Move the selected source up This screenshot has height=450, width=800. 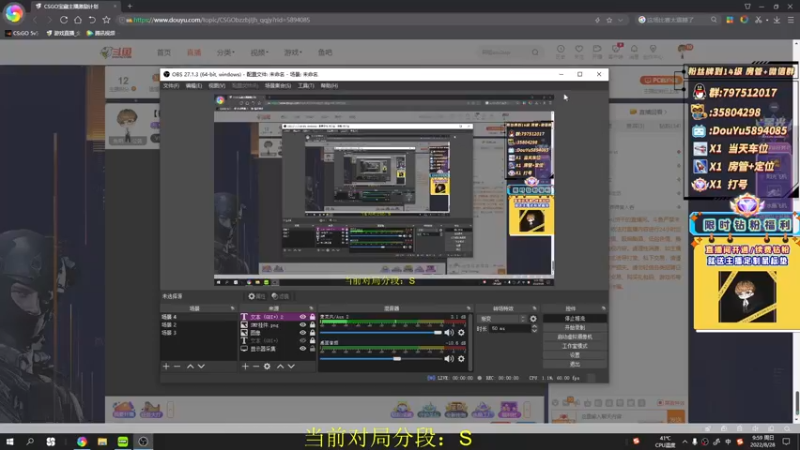pos(280,366)
